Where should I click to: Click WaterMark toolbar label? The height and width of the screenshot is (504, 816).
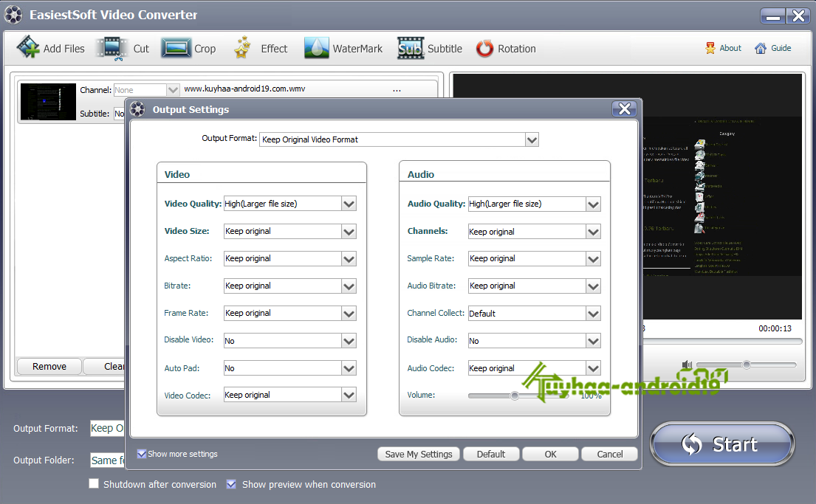357,49
